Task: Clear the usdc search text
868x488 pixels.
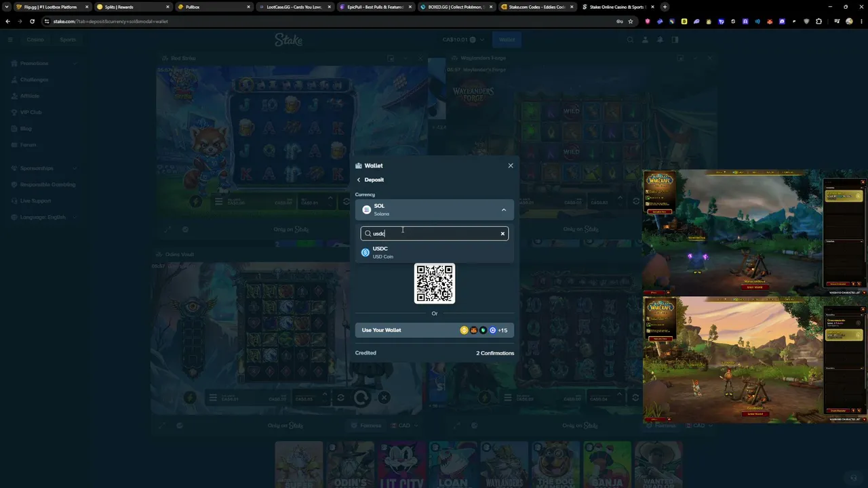Action: pos(502,234)
